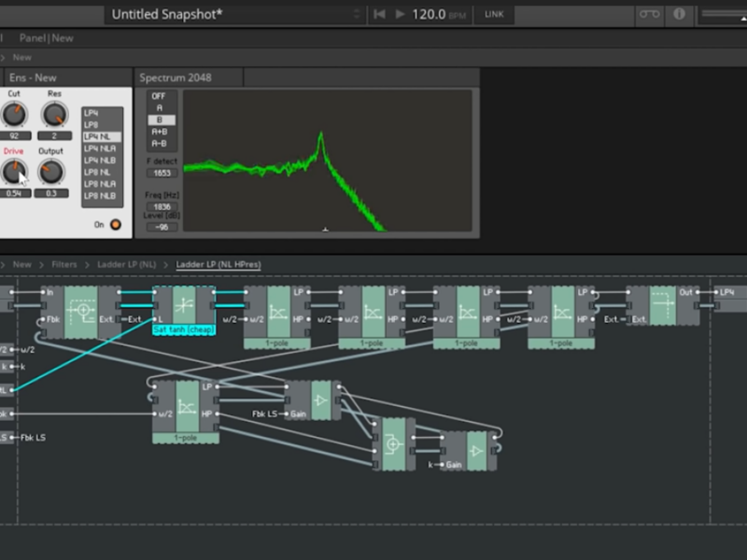Select the k Gain module

point(466,451)
